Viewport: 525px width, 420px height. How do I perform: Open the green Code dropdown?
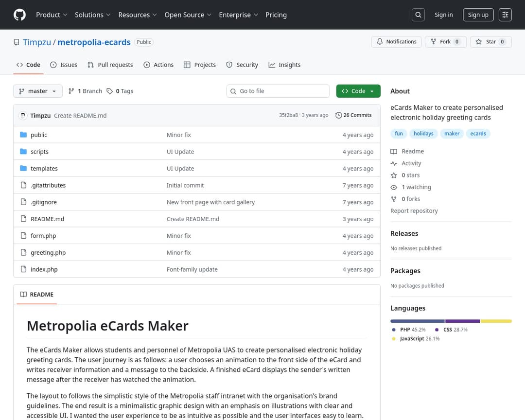coord(358,91)
